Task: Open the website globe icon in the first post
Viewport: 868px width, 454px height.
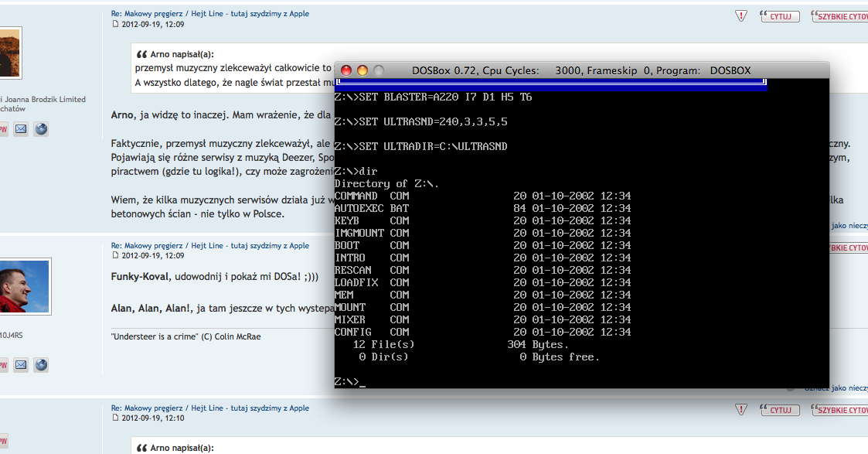Action: tap(41, 129)
